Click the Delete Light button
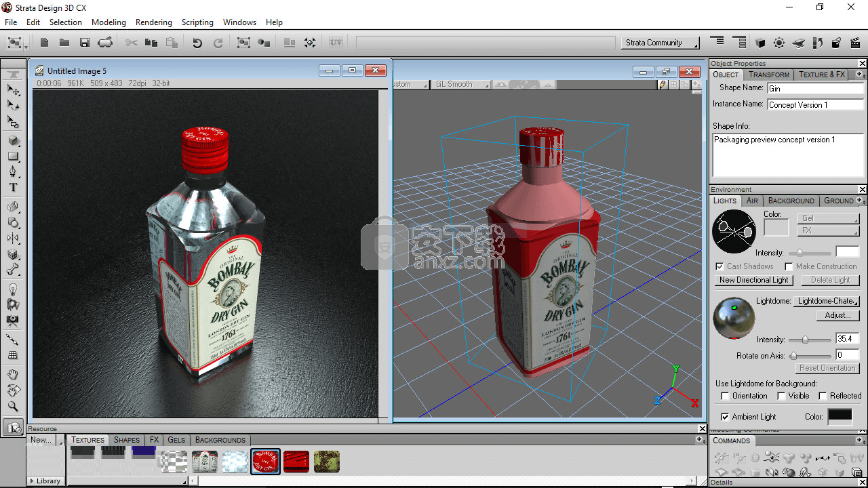 (830, 280)
